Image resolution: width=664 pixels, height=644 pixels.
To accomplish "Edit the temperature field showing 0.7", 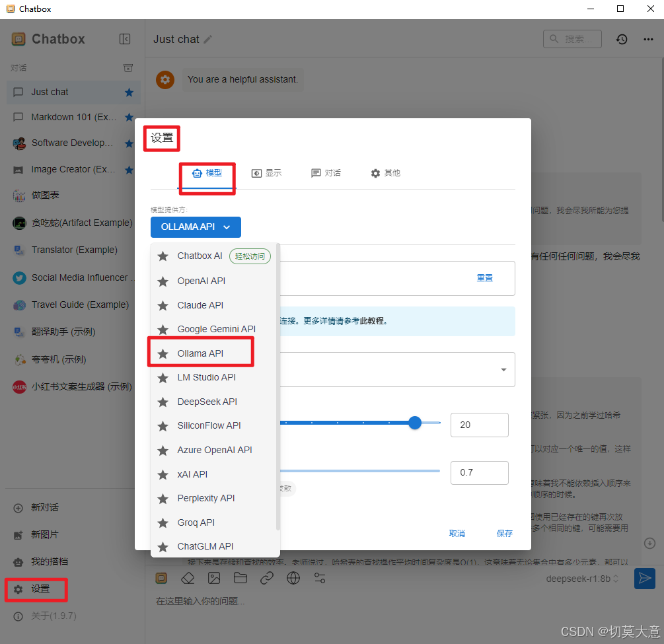I will (x=480, y=473).
